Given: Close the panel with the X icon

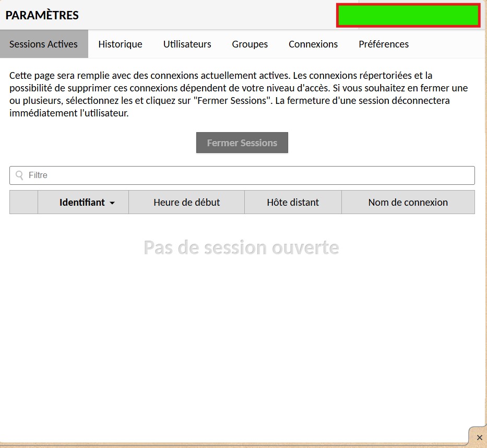Looking at the screenshot, I should [x=479, y=438].
